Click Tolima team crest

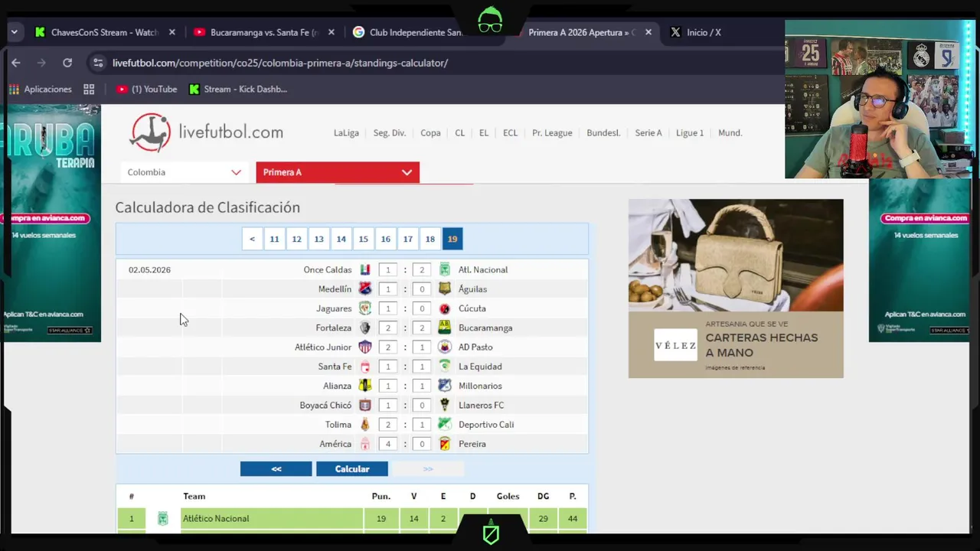tap(365, 425)
